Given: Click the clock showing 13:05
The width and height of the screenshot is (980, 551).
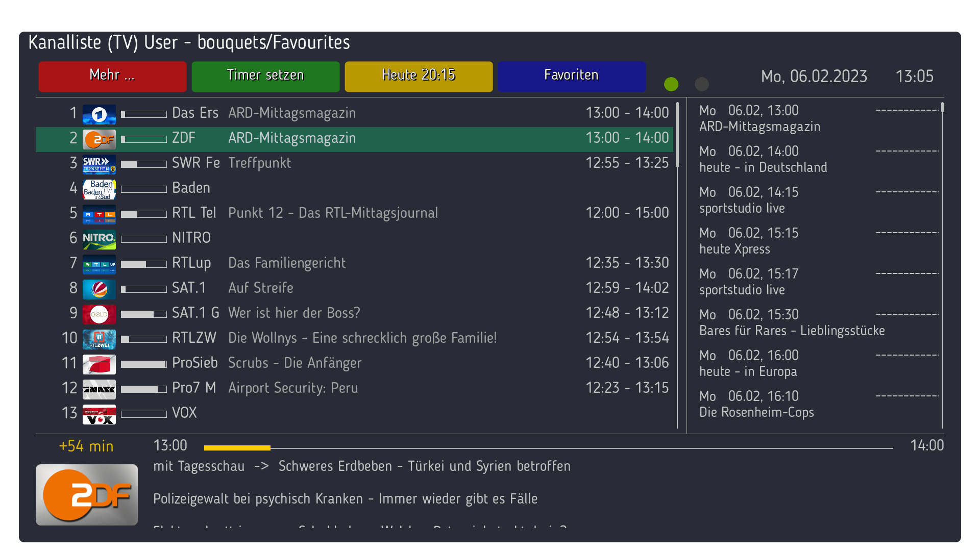Looking at the screenshot, I should coord(915,77).
